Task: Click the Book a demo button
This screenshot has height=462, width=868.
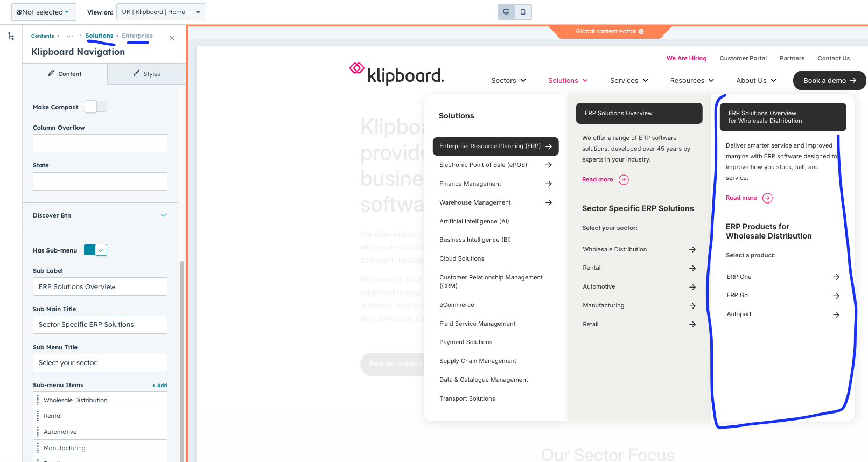Action: point(829,81)
